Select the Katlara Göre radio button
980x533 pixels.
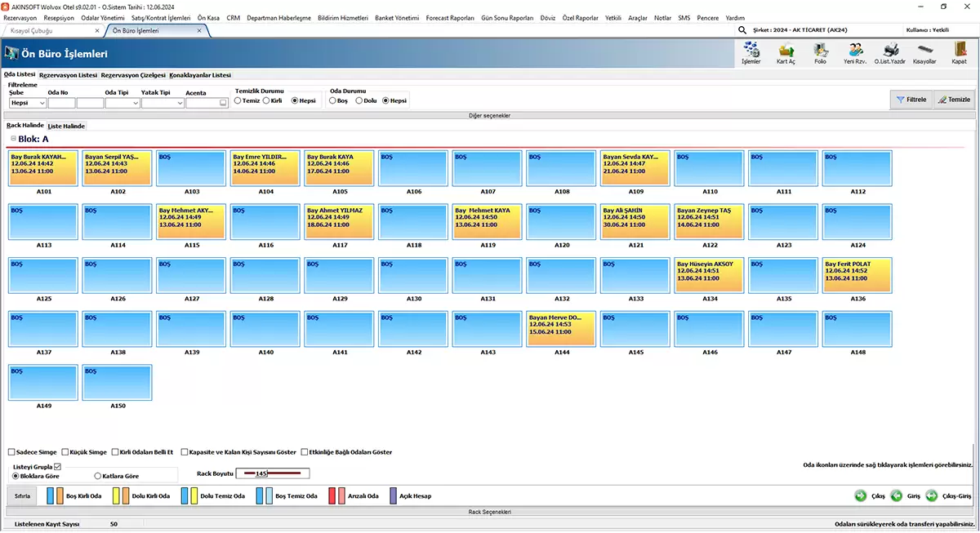point(98,476)
